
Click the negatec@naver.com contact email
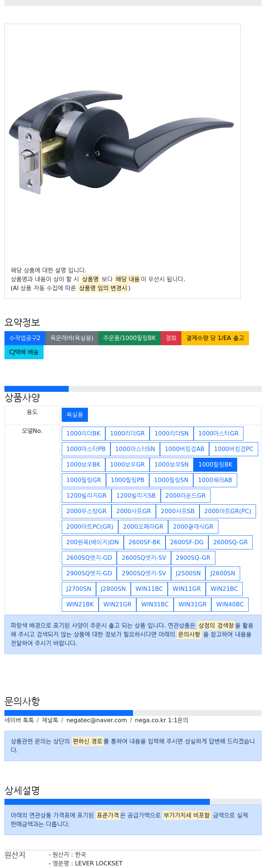click(x=96, y=720)
